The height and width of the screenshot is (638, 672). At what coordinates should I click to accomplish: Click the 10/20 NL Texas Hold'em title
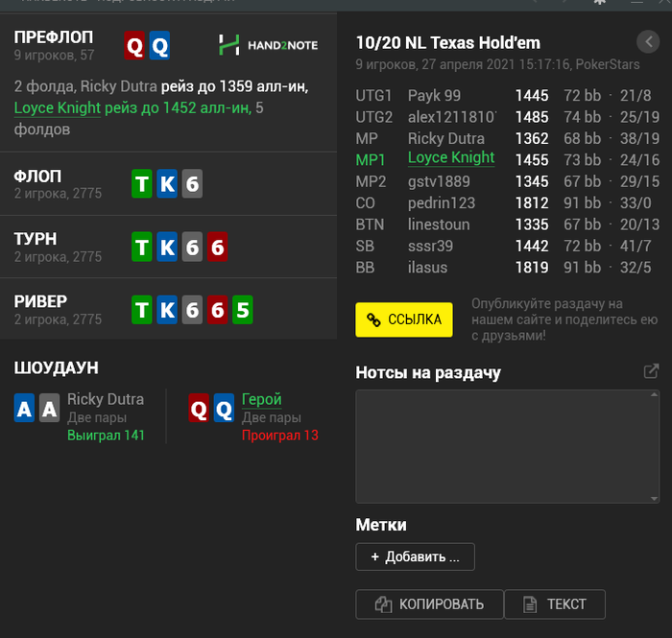click(x=448, y=43)
